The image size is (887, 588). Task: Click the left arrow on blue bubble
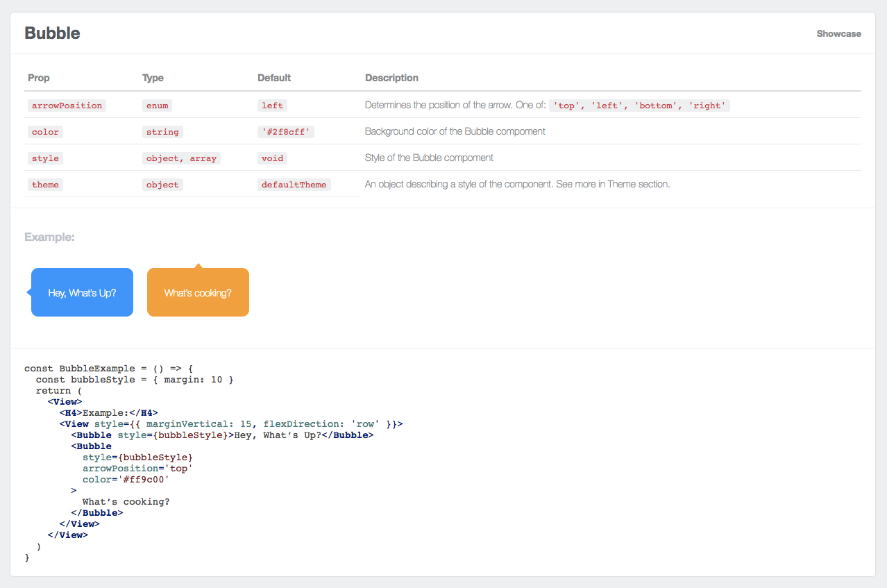(28, 292)
